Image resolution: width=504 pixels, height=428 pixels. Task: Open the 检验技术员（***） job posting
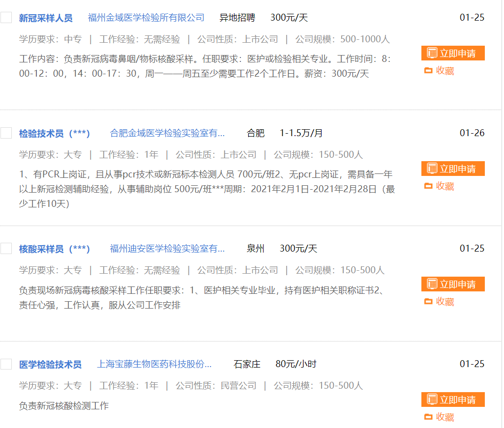pyautogui.click(x=54, y=134)
